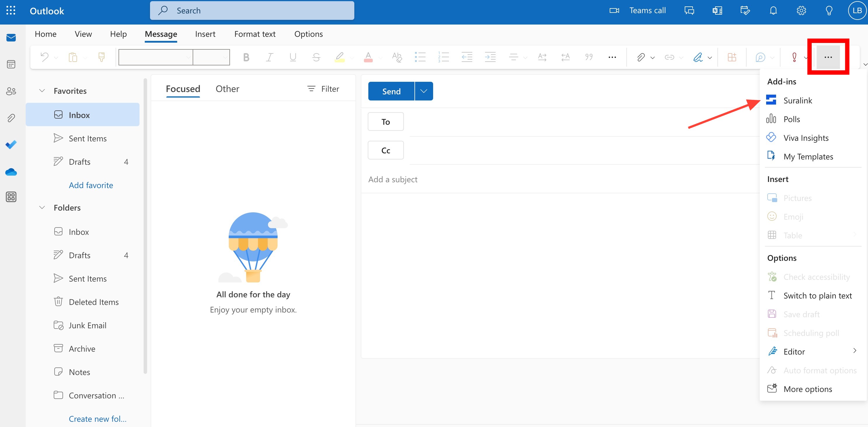Open the app launcher waffle icon
This screenshot has height=427, width=868.
pos(11,11)
